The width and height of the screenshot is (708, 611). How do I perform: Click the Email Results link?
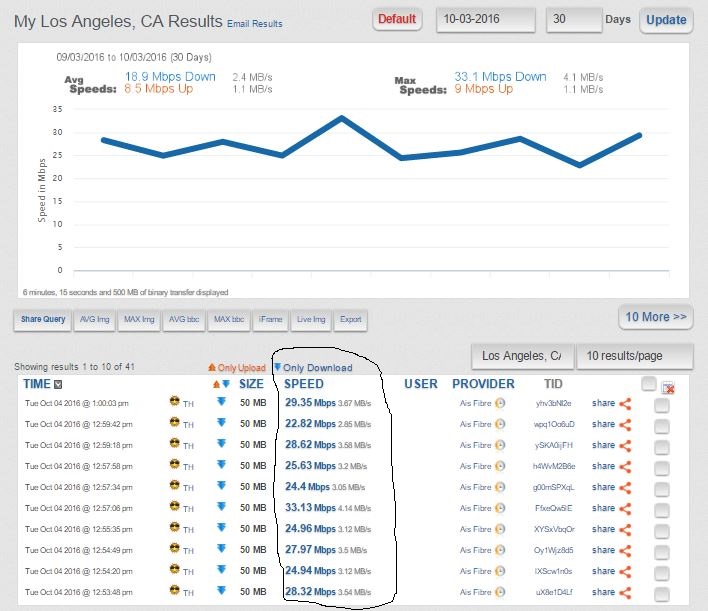coord(254,23)
